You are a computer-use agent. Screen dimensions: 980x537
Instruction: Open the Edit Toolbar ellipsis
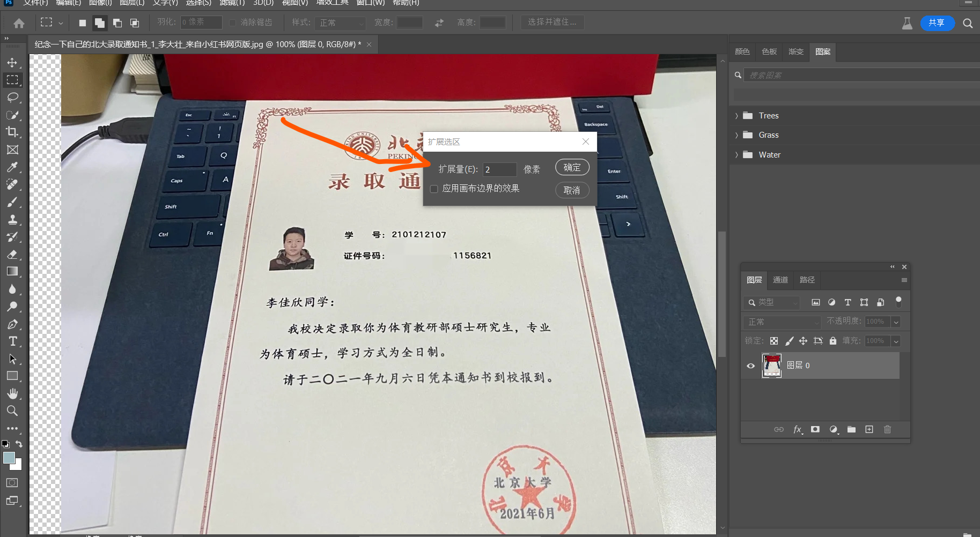(x=12, y=429)
